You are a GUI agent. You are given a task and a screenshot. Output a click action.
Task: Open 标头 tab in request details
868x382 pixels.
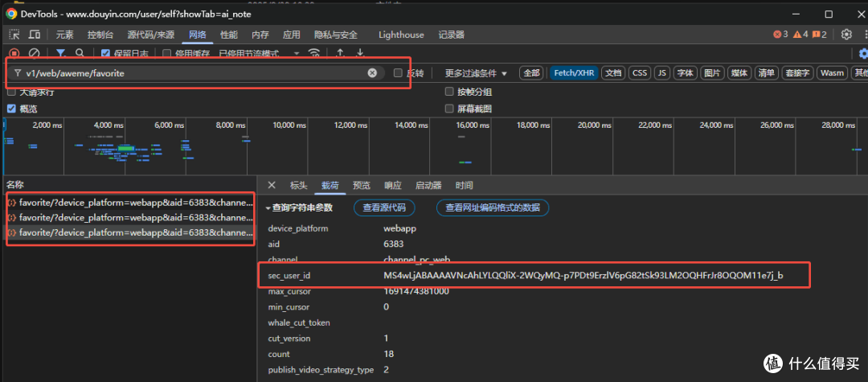pos(298,186)
